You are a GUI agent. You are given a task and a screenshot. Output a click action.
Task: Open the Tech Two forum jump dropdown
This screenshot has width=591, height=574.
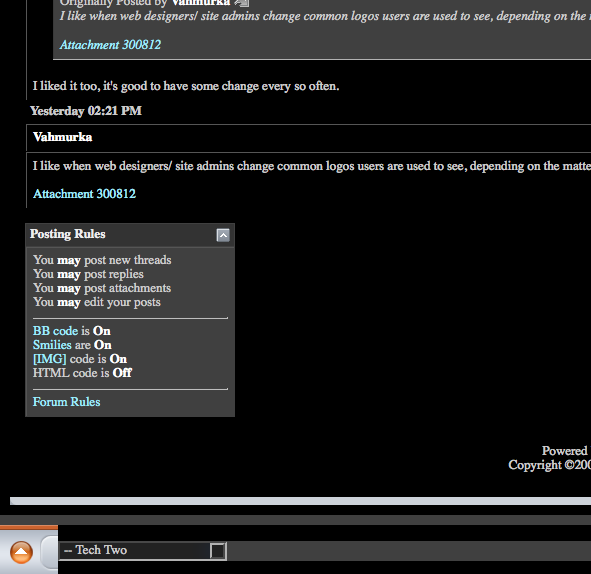coord(143,551)
